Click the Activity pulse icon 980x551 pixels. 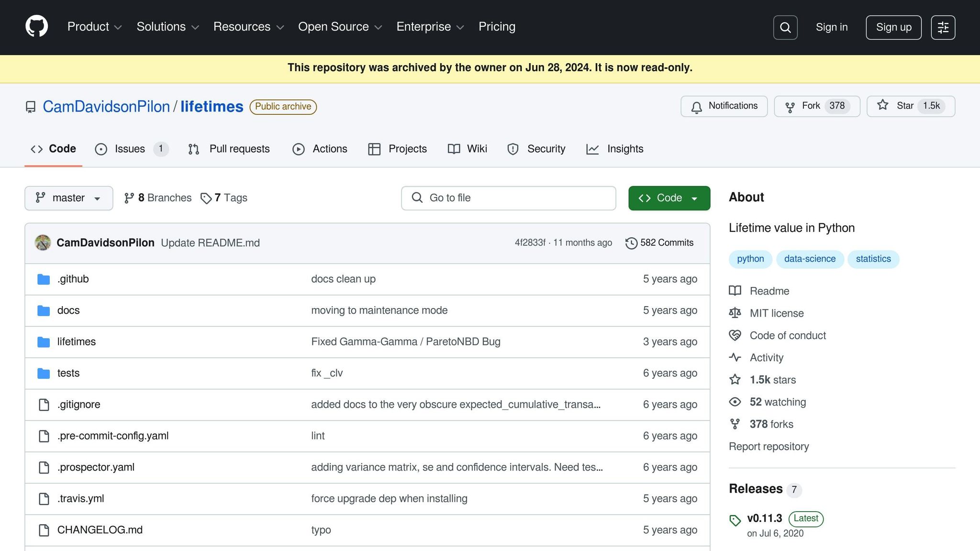(x=735, y=357)
